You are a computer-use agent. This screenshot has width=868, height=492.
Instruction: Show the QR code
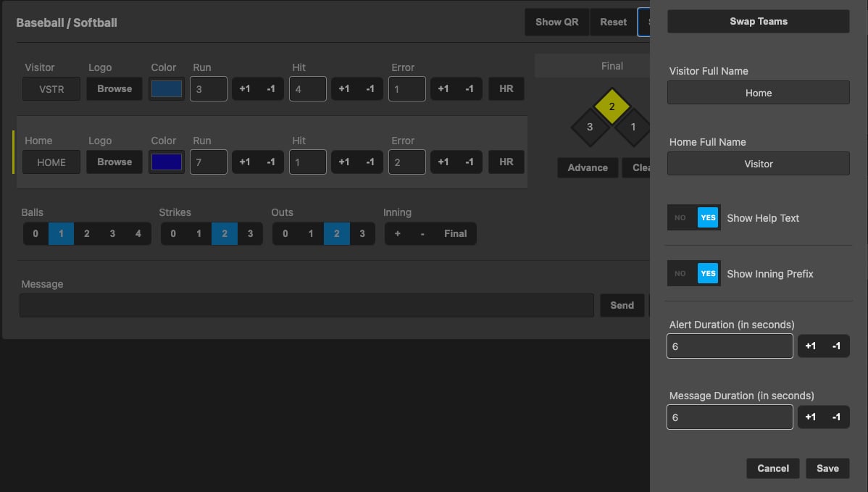point(557,22)
